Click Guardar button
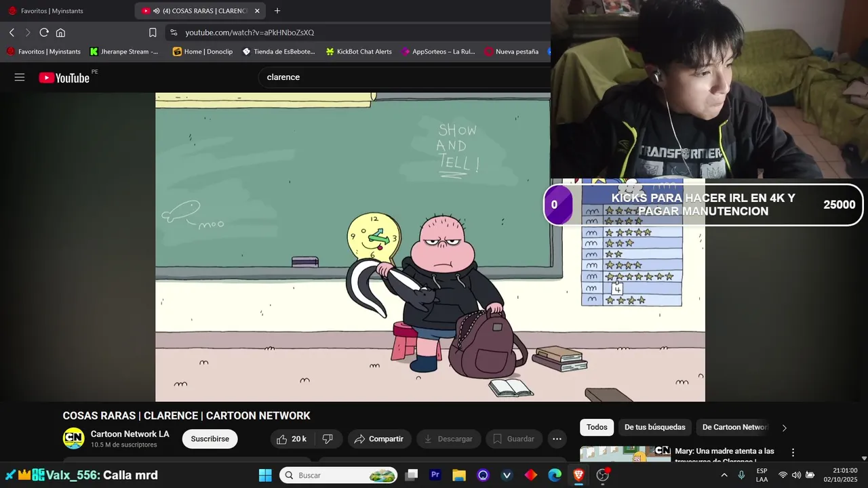This screenshot has width=868, height=488. [514, 439]
